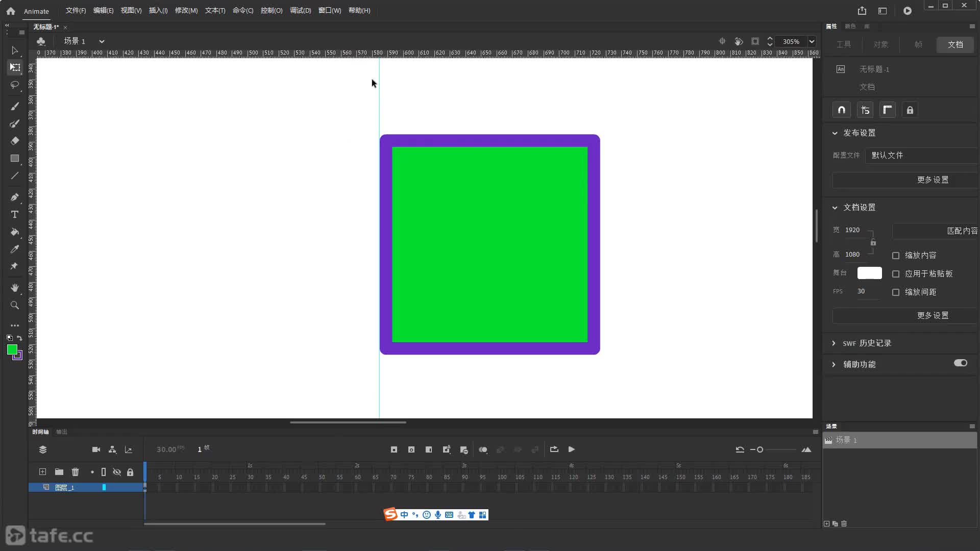980x551 pixels.
Task: Open the green fill color swatch
Action: tap(12, 349)
